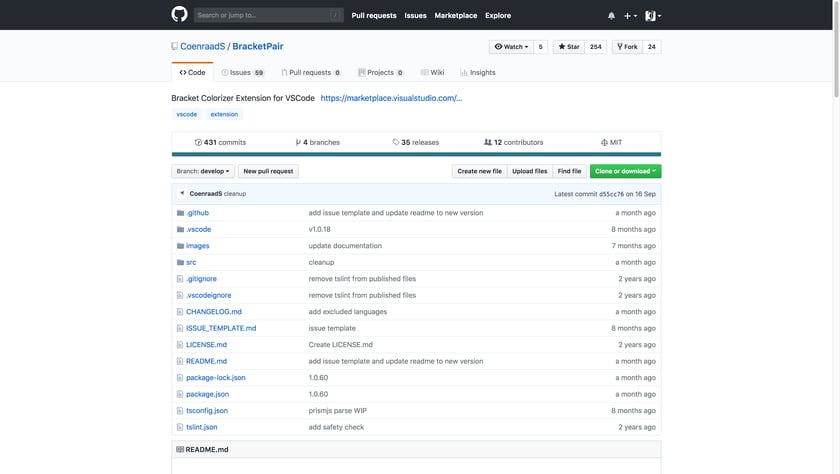Screen dimensions: 840x474
Task: Open package.json file
Action: point(207,394)
